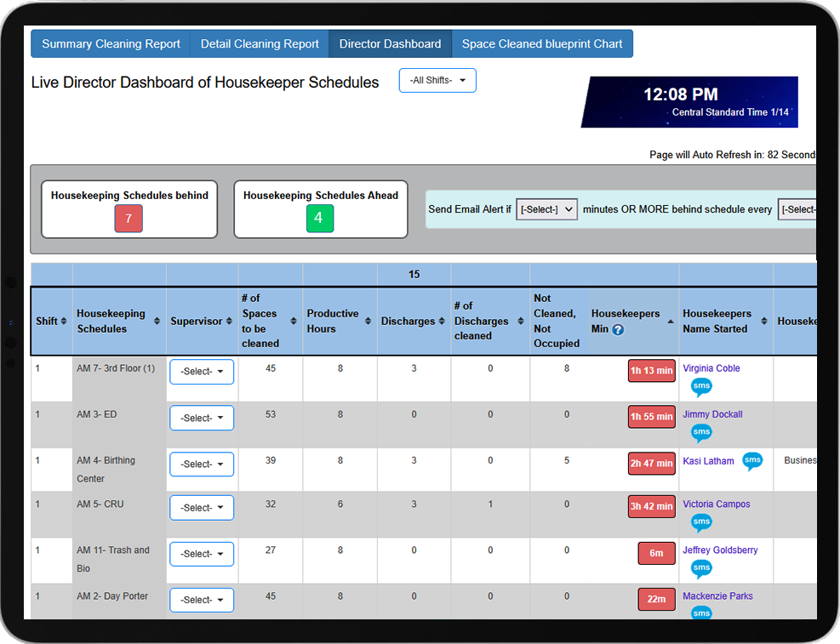Switch to Summary Cleaning Report tab
Viewport: 840px width, 644px height.
coord(111,44)
